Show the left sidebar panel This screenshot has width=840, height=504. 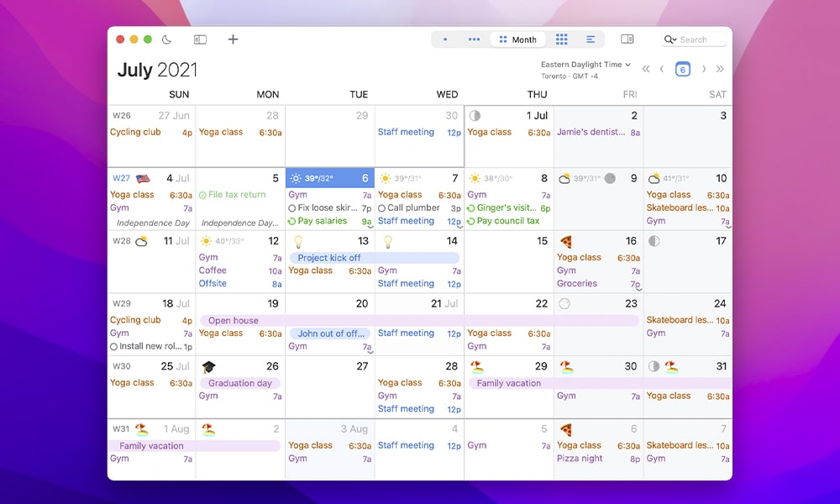(x=200, y=39)
